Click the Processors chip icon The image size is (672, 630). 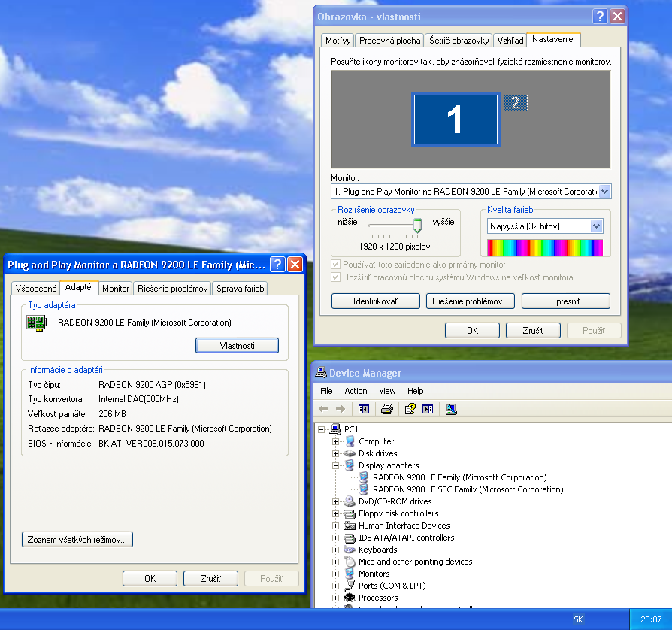350,598
